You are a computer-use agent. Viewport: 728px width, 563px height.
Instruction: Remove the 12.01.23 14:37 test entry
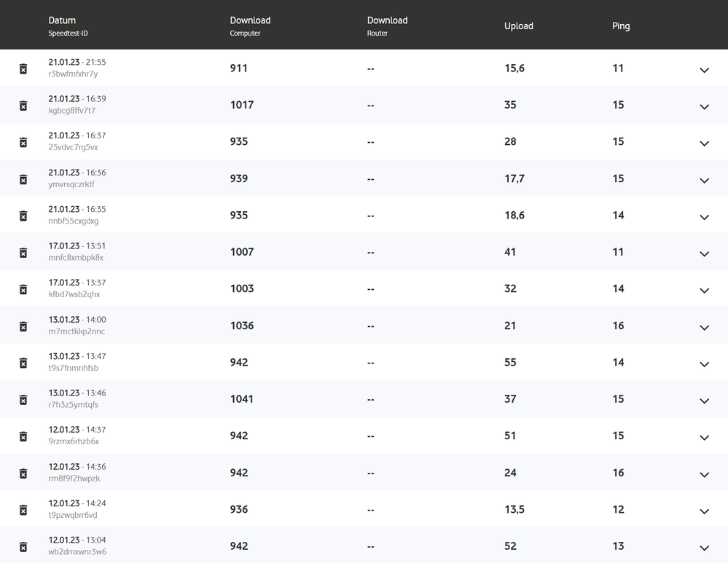(23, 436)
